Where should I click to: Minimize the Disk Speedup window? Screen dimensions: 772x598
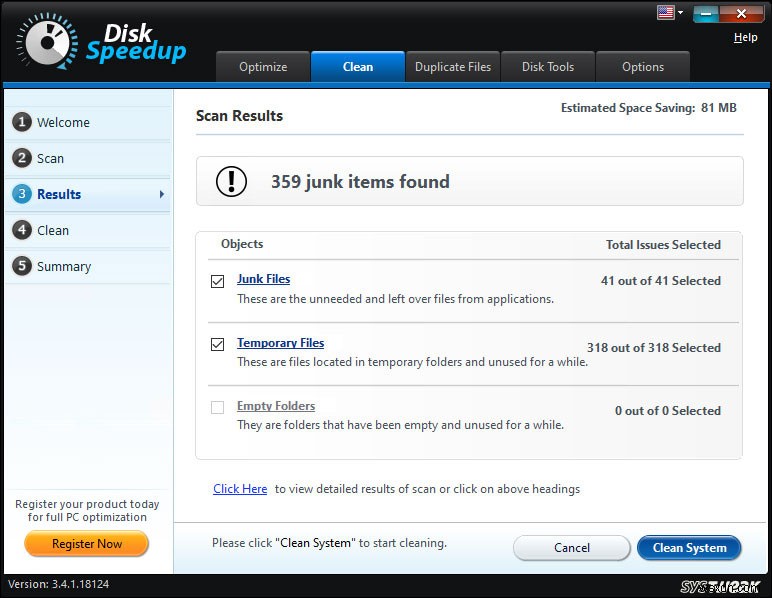pos(706,14)
